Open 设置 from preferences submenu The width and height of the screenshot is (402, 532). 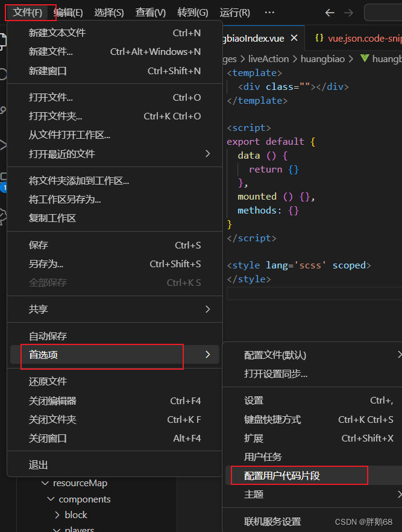point(313,401)
